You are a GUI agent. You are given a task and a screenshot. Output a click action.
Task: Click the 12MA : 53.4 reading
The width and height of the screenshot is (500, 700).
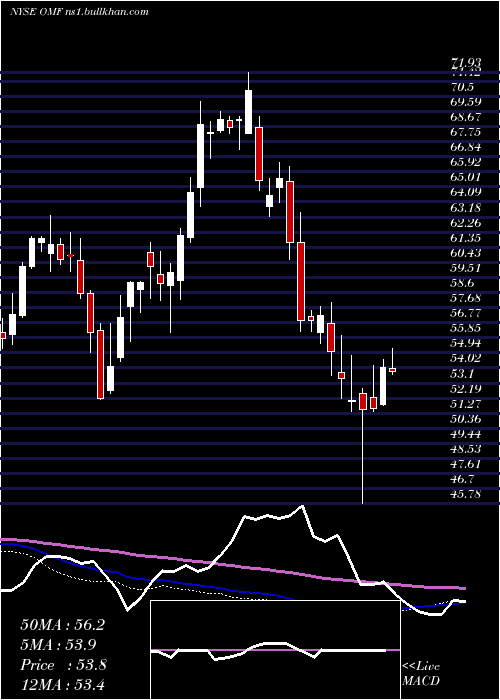coord(62,684)
